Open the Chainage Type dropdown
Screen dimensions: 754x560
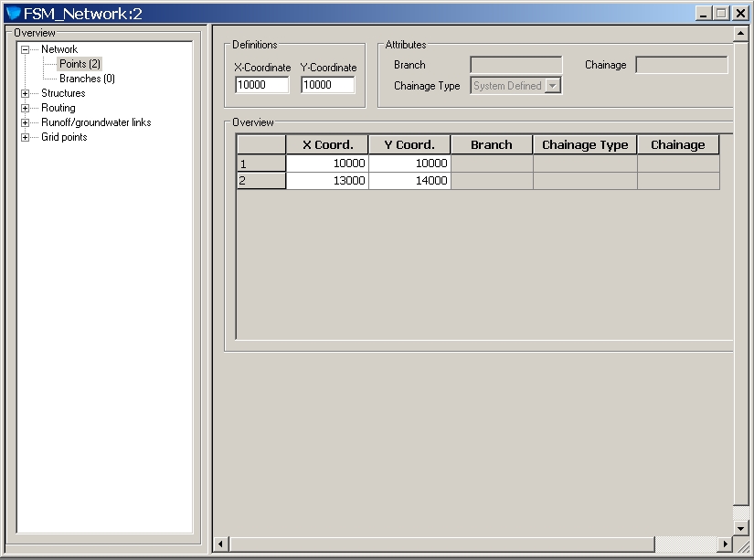(x=552, y=86)
